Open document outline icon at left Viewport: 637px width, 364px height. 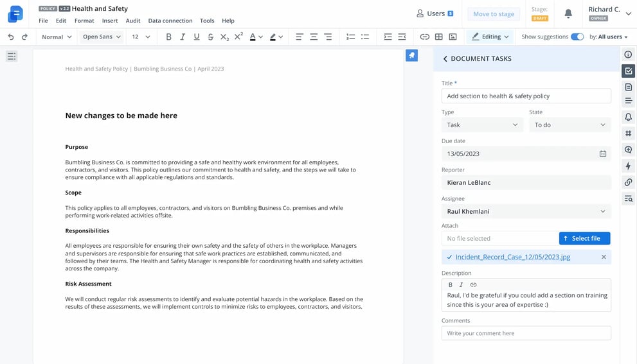12,56
